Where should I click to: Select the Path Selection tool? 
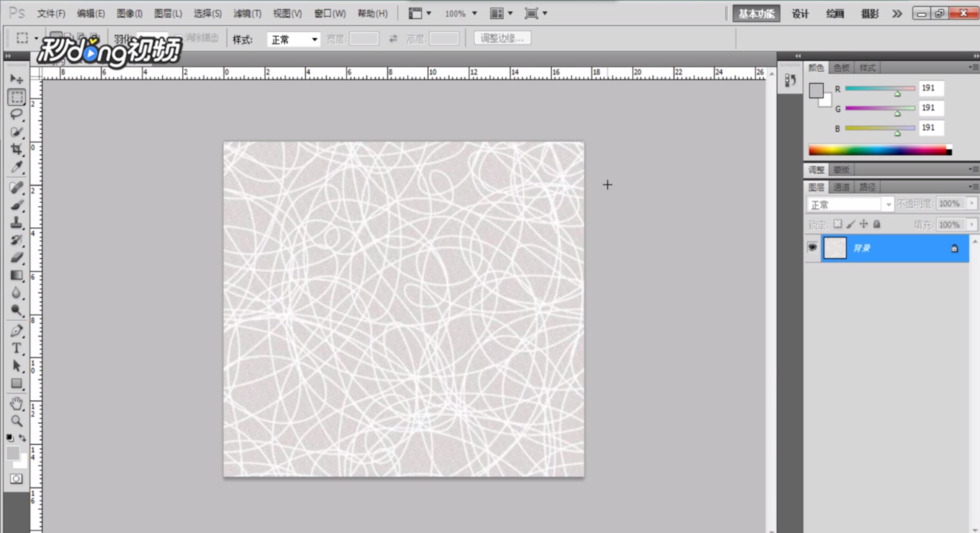16,366
